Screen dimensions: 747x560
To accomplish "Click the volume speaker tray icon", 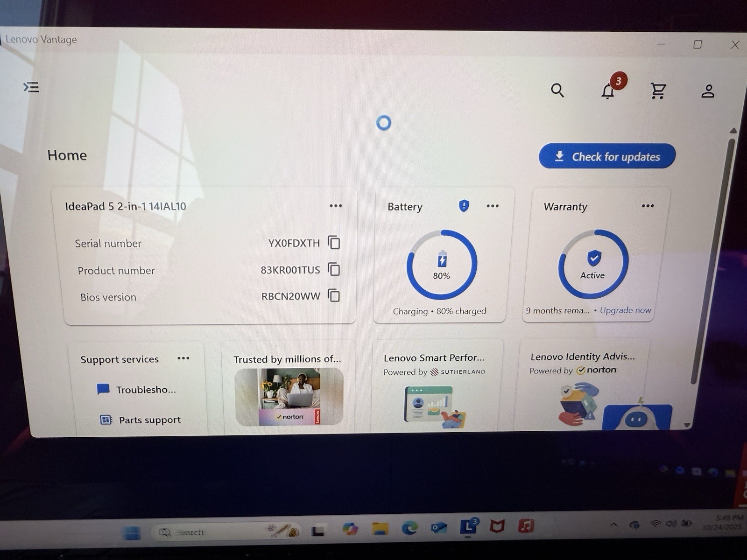I will click(x=671, y=524).
